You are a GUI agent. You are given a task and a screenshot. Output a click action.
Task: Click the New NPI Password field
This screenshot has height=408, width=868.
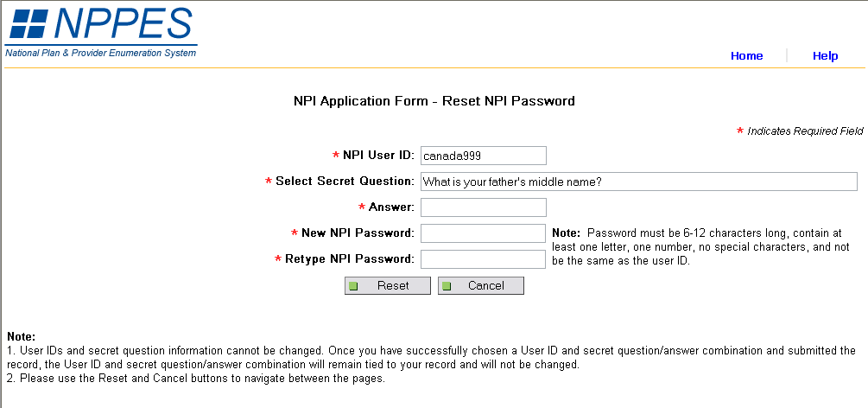click(x=483, y=233)
